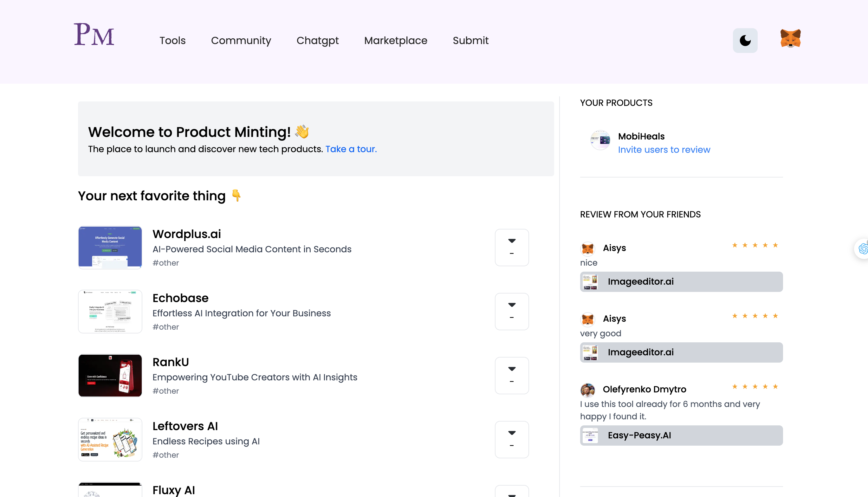This screenshot has width=868, height=497.
Task: Open the Leftovers AI product title
Action: coord(185,426)
